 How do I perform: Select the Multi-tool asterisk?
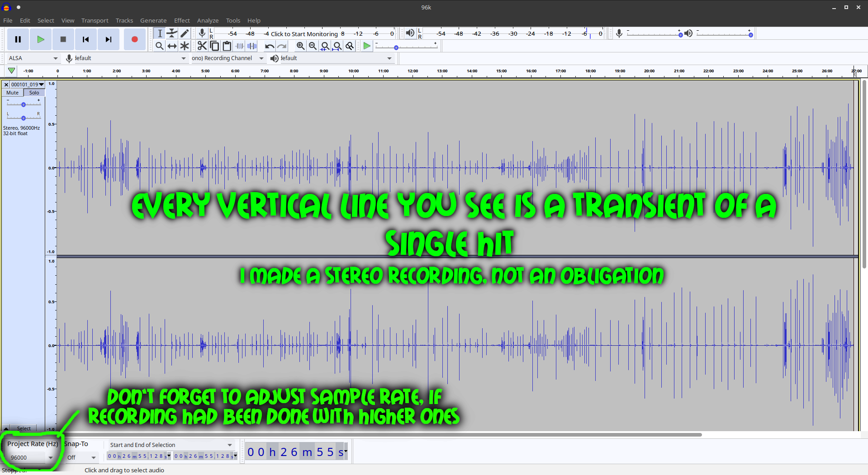point(185,46)
